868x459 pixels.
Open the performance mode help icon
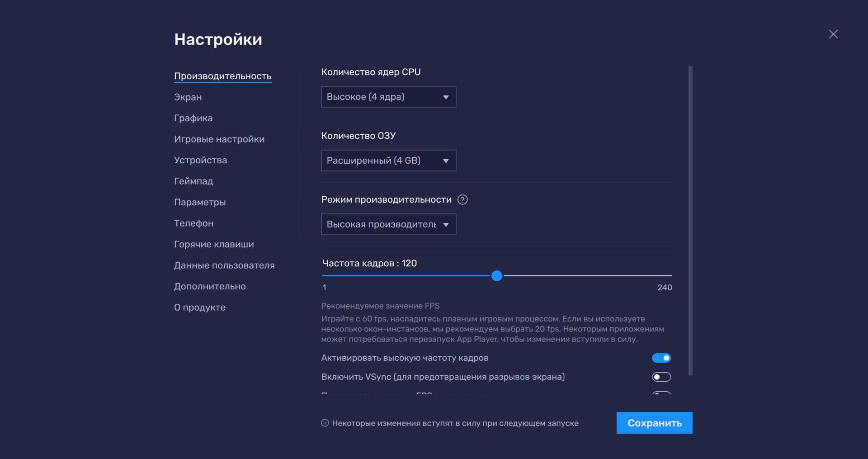(x=462, y=199)
